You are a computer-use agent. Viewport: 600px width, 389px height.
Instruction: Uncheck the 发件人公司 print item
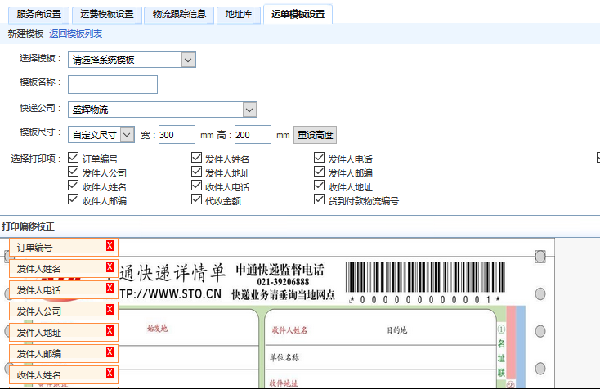[73, 171]
